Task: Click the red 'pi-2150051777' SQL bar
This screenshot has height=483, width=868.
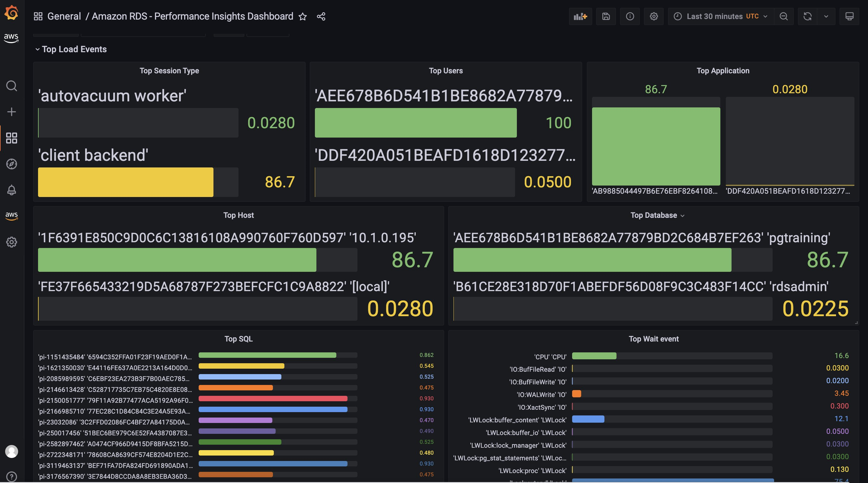Action: [x=273, y=399]
